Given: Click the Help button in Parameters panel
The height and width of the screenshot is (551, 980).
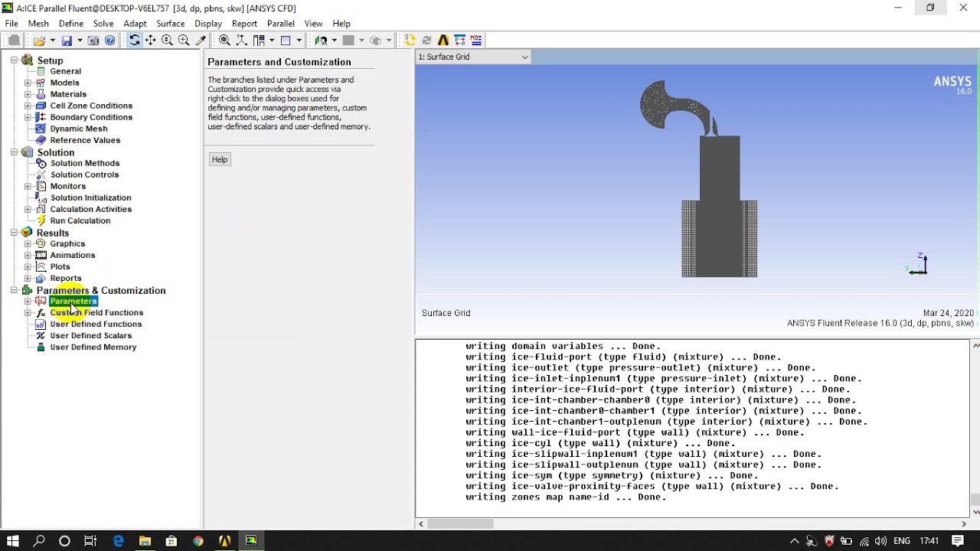Looking at the screenshot, I should click(x=220, y=159).
